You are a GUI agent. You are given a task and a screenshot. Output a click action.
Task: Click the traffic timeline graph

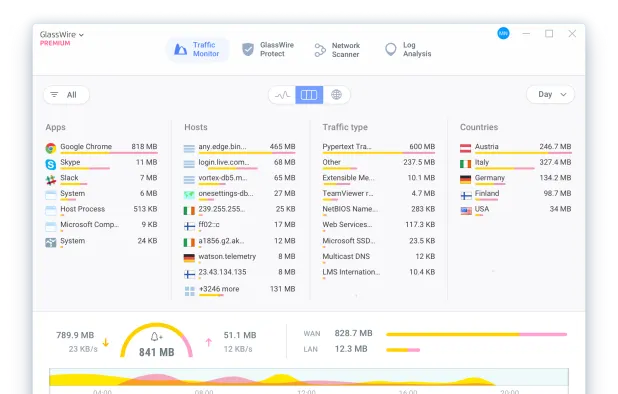309,377
